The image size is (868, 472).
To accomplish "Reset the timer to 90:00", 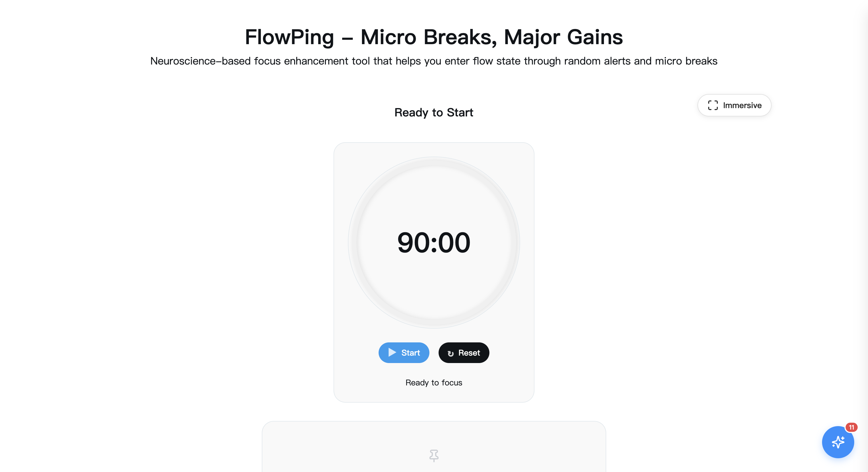I will point(464,352).
